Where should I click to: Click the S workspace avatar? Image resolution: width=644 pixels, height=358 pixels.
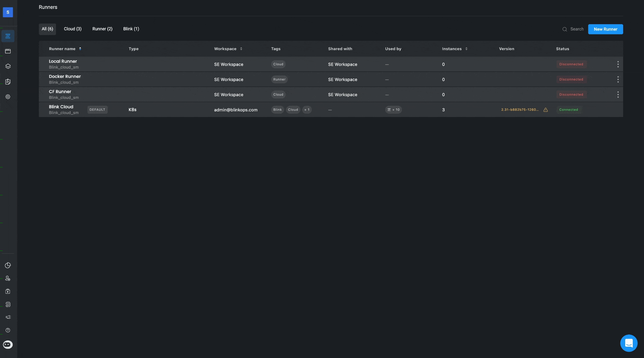pos(8,12)
